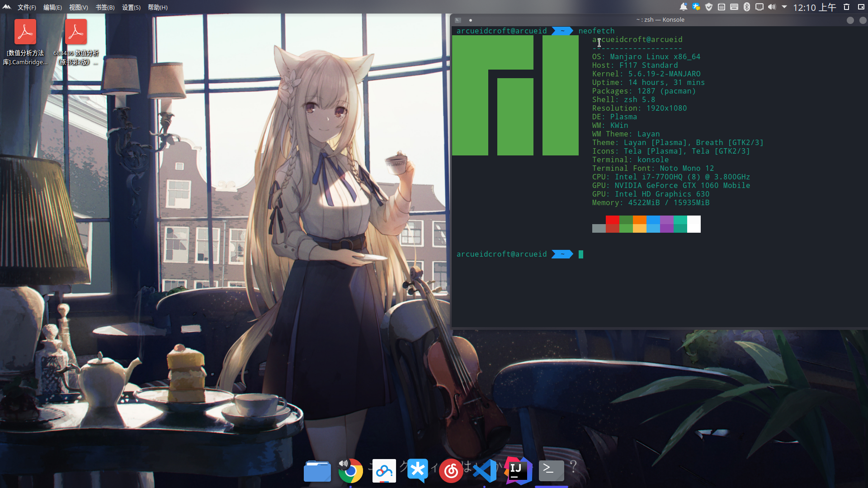This screenshot has width=868, height=488.
Task: Click the keyboard input method tray icon
Action: (x=734, y=7)
